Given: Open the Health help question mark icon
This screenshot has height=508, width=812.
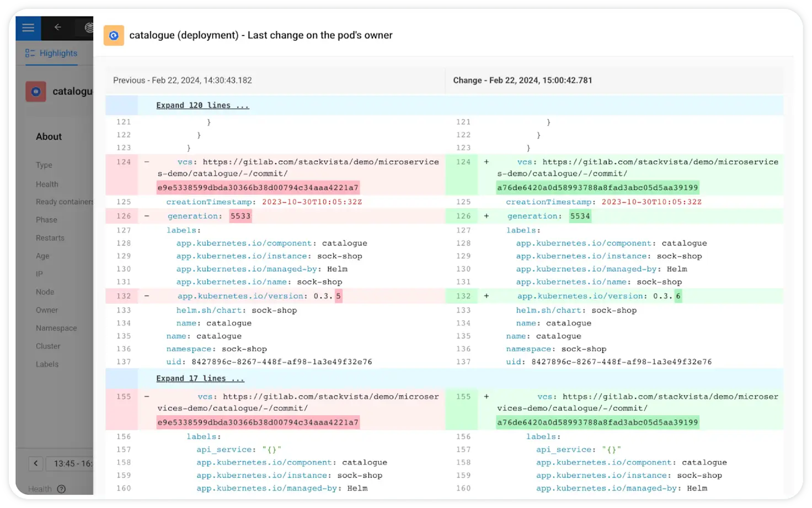Looking at the screenshot, I should [61, 489].
